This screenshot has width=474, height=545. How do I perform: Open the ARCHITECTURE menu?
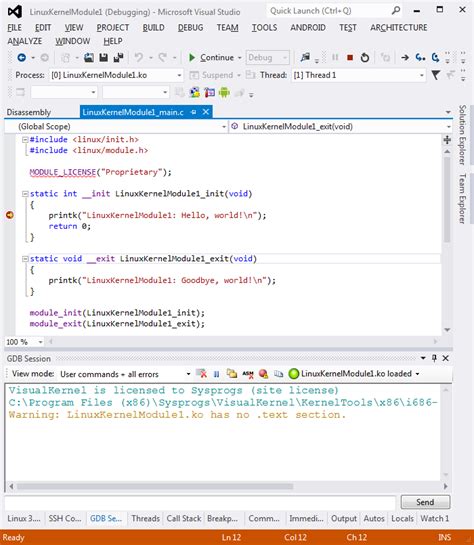(399, 27)
